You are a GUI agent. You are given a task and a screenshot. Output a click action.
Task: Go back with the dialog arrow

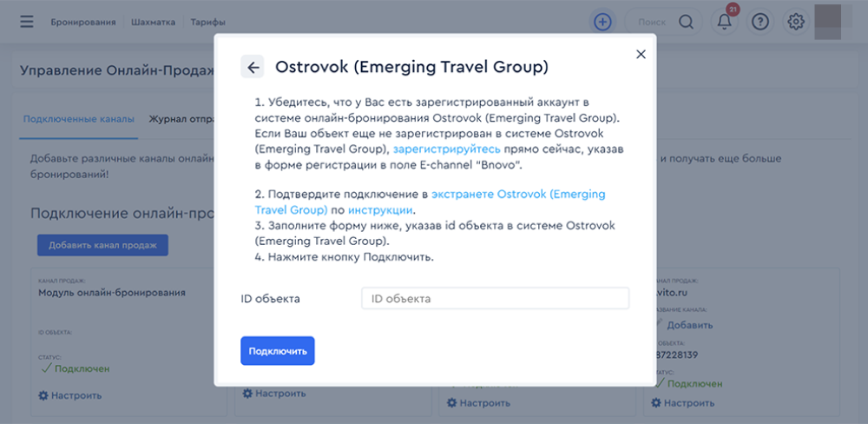253,67
